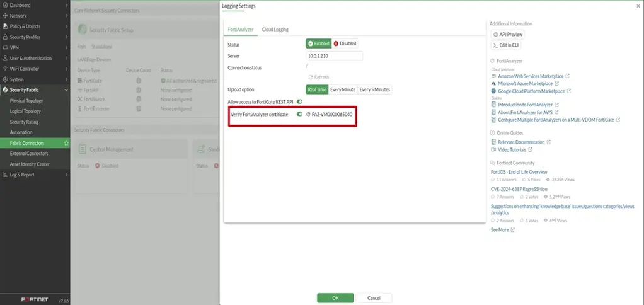Click FortiAP device count icon in background
This screenshot has height=305, width=644.
click(x=139, y=90)
